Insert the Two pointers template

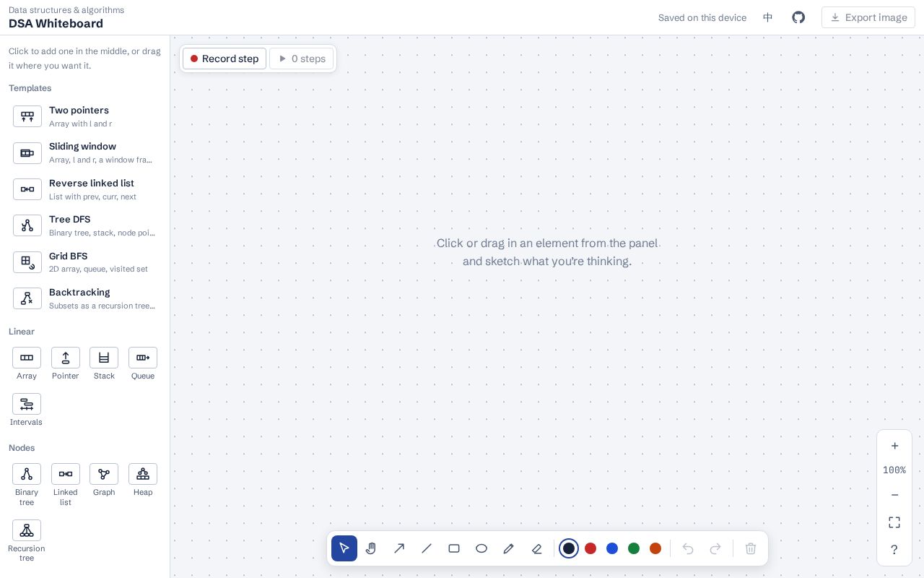(85, 116)
